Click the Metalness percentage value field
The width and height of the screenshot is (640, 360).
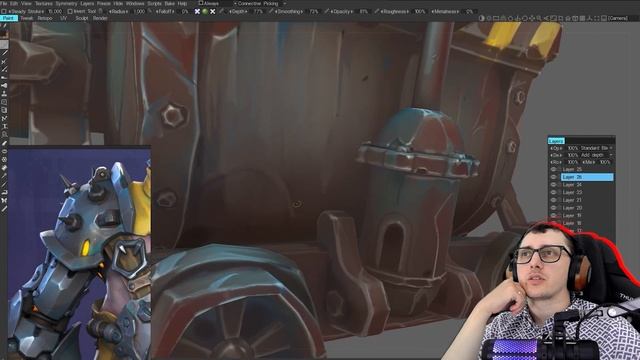(x=469, y=11)
